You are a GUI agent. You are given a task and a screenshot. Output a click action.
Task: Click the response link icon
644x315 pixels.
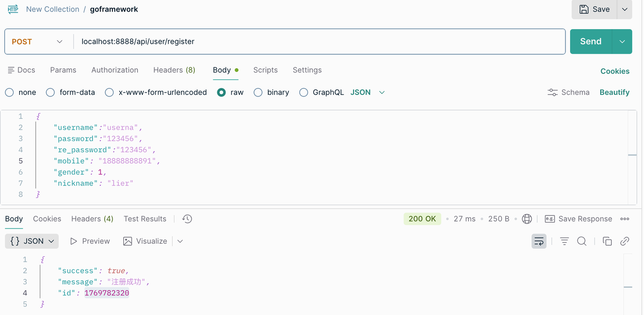pyautogui.click(x=625, y=241)
